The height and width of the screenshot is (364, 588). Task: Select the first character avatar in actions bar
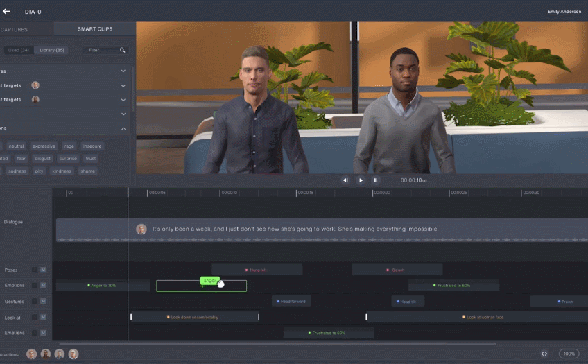click(x=31, y=354)
